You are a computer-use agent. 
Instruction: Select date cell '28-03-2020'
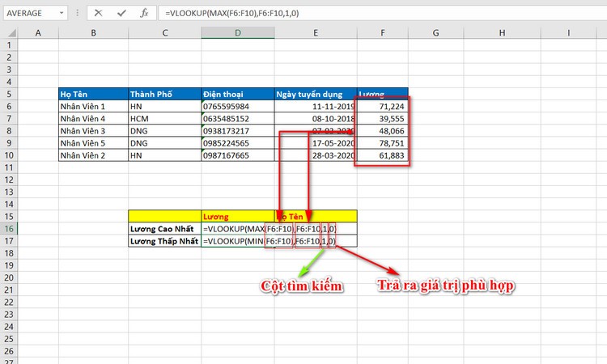(x=316, y=155)
